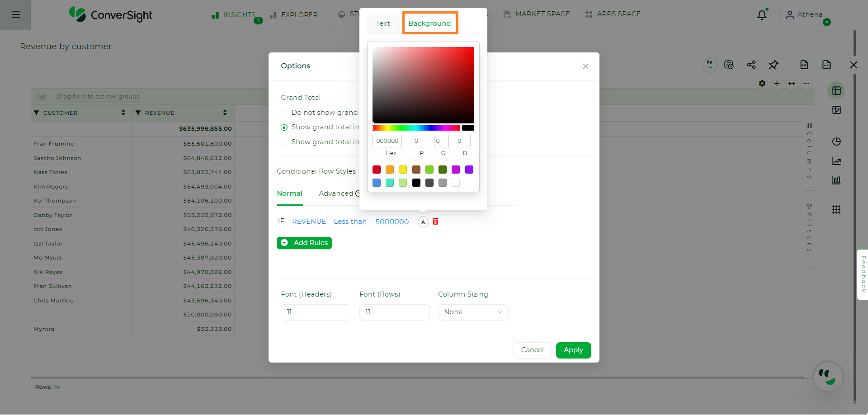Click the Apply button
The width and height of the screenshot is (868, 415).
point(574,350)
